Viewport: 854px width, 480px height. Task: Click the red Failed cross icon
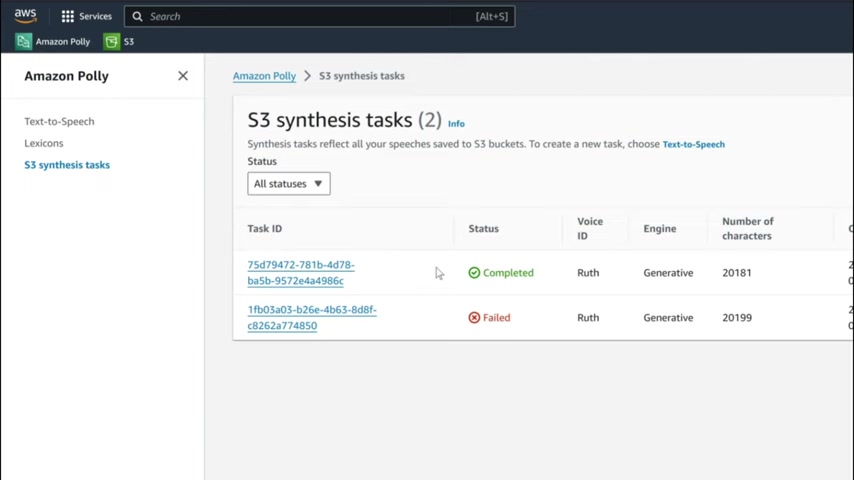pyautogui.click(x=474, y=318)
